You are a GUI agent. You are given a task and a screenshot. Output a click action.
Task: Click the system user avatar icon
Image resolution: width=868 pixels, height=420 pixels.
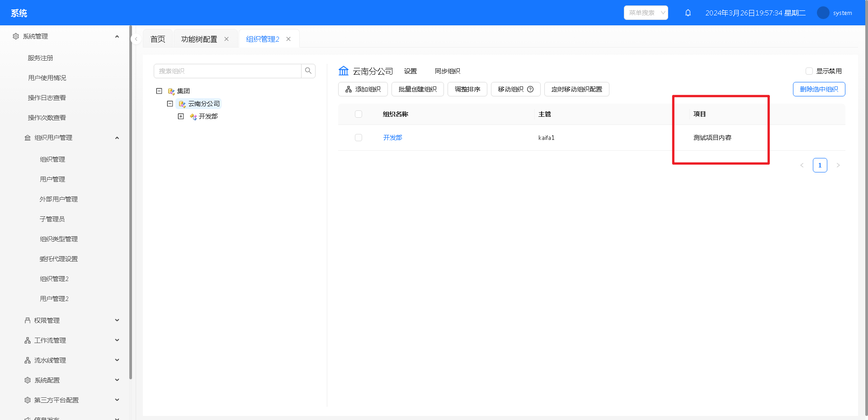pos(822,13)
